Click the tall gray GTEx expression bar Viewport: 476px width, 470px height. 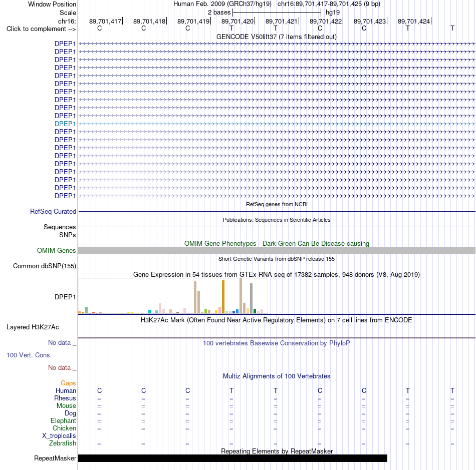(252, 298)
